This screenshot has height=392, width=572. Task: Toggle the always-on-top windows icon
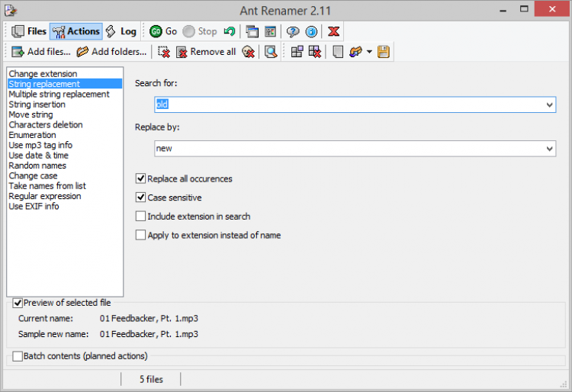click(x=252, y=32)
